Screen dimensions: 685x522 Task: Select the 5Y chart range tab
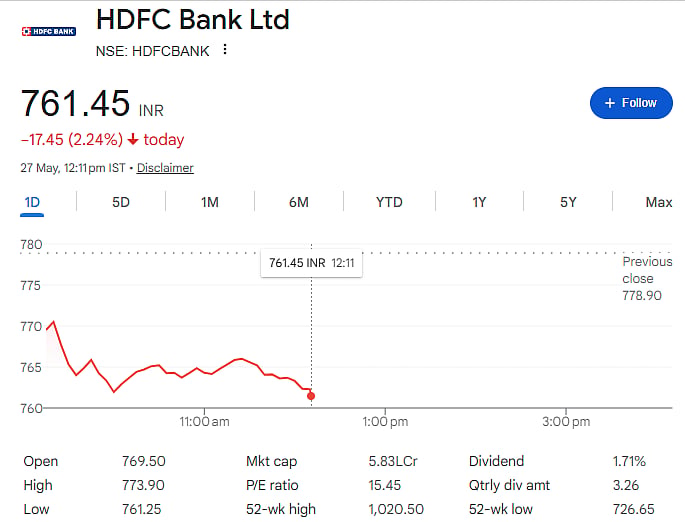click(568, 202)
